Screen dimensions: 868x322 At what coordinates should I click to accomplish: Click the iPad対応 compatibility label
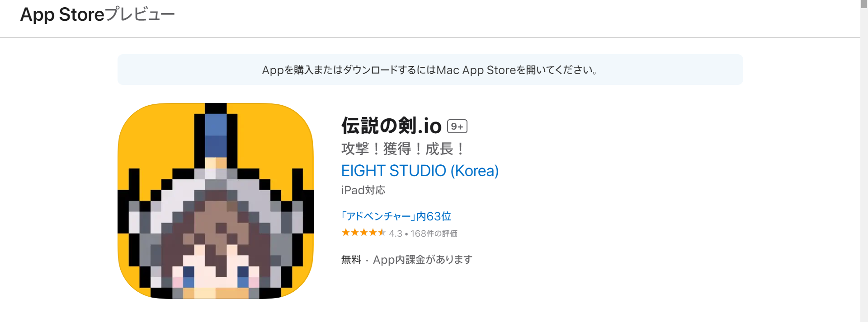tap(363, 190)
